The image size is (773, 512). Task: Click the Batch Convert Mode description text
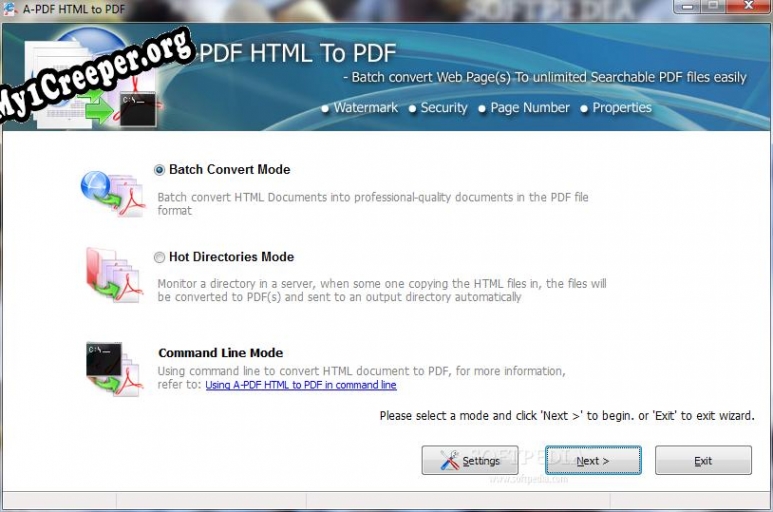click(x=372, y=204)
